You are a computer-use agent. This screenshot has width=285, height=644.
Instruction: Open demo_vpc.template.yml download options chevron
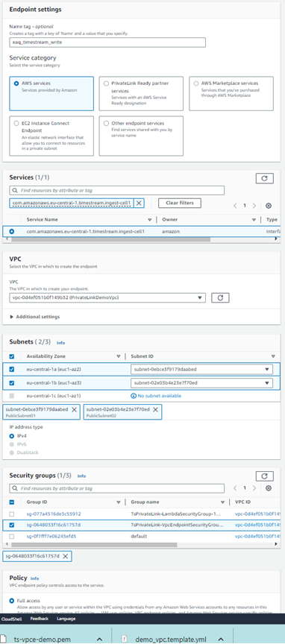tap(220, 639)
